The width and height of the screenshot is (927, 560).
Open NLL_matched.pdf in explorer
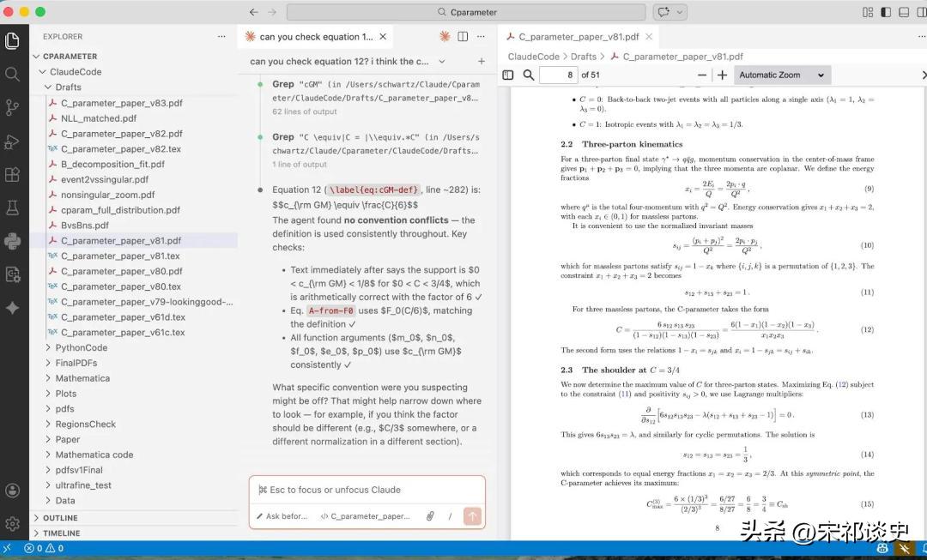tap(98, 118)
